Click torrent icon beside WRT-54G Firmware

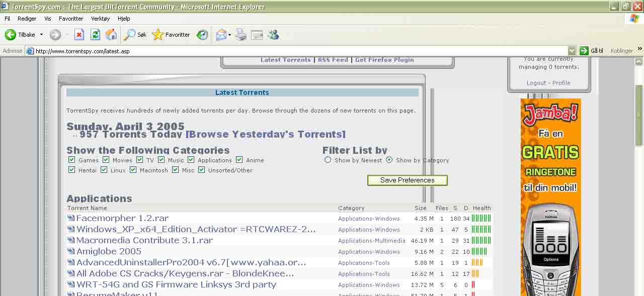(x=71, y=284)
